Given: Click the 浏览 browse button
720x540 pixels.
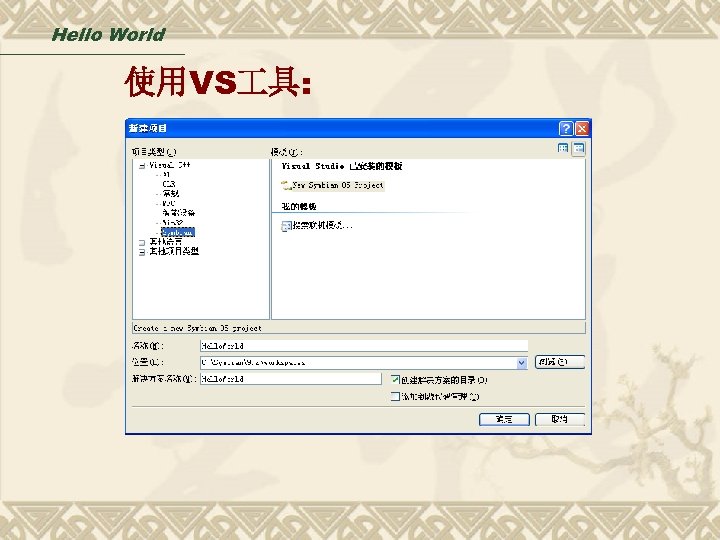Looking at the screenshot, I should pyautogui.click(x=560, y=362).
